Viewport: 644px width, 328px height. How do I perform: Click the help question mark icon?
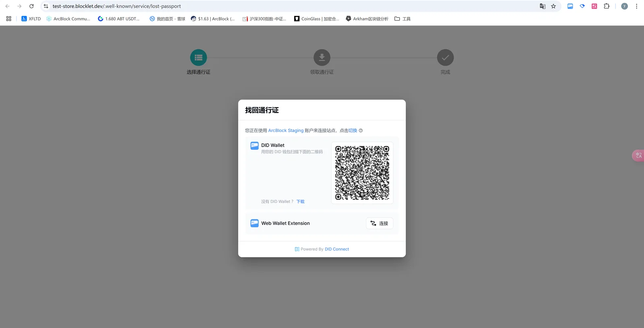361,130
